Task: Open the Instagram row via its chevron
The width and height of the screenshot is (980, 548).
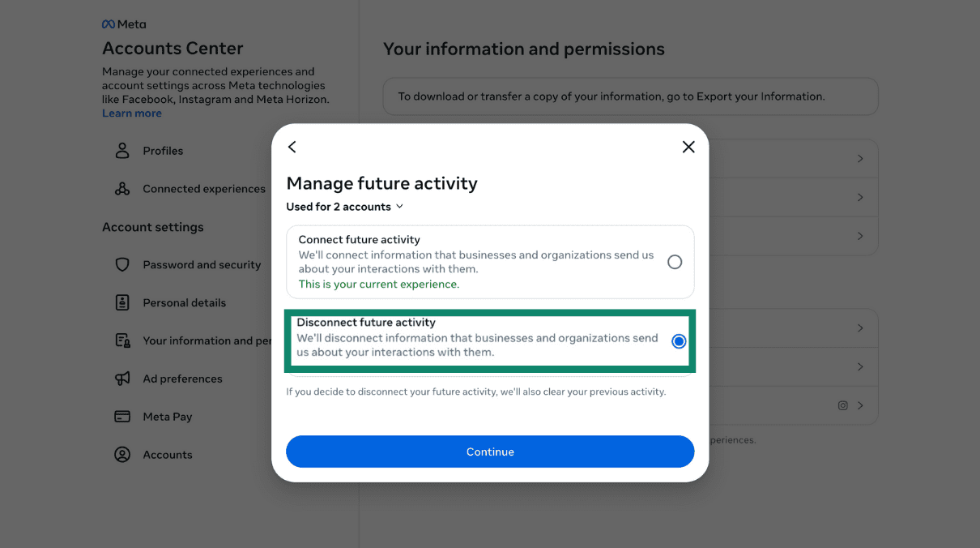Action: (x=860, y=405)
